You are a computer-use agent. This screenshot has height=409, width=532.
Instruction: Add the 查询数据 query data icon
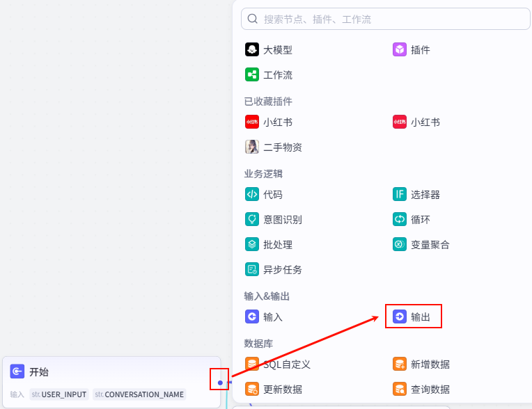pyautogui.click(x=399, y=389)
